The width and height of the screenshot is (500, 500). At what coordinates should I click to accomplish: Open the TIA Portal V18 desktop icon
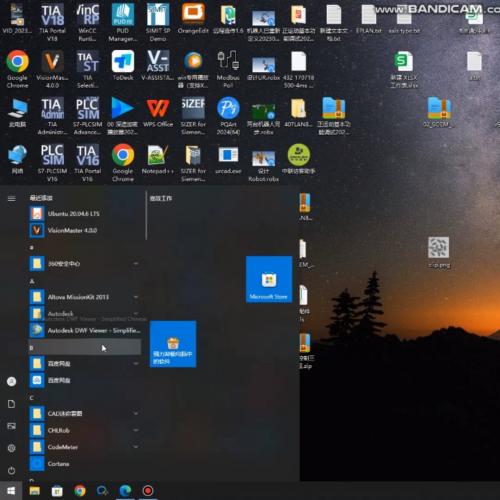click(x=52, y=22)
